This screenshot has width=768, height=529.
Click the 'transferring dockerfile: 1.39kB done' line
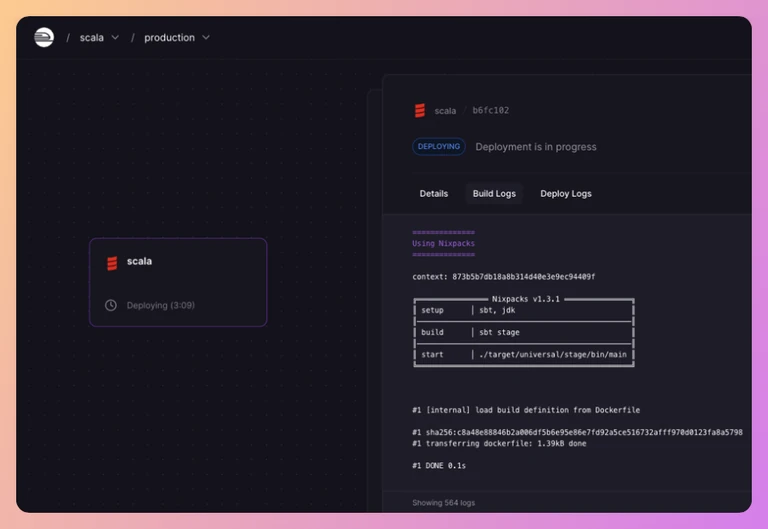(499, 443)
